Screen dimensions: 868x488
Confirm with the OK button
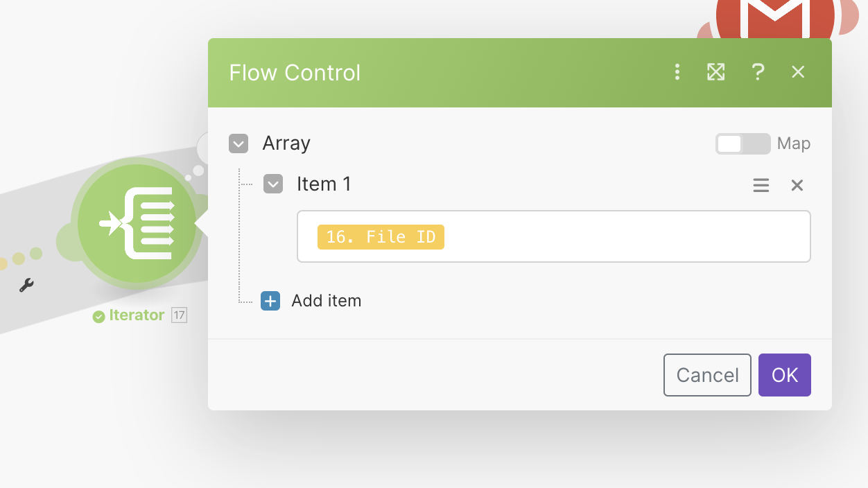tap(784, 375)
